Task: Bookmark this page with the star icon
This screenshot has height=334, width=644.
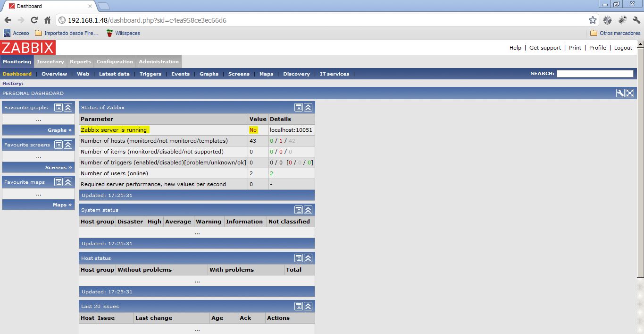Action: coord(593,20)
